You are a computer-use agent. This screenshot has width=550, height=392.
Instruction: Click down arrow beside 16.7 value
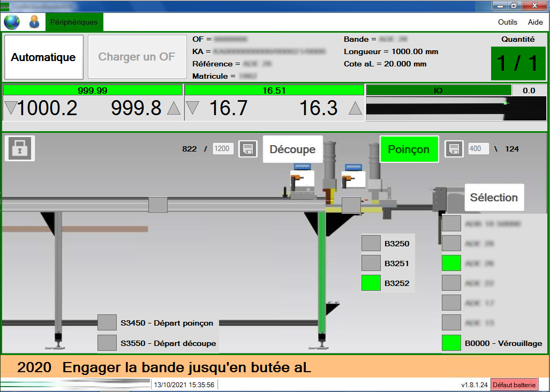192,109
